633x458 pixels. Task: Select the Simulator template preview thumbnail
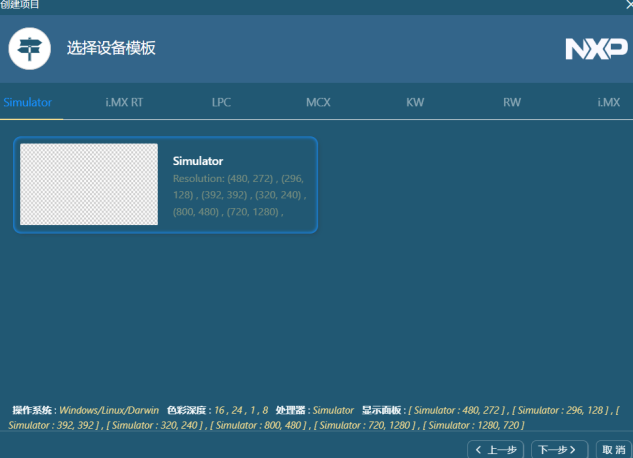pos(89,184)
